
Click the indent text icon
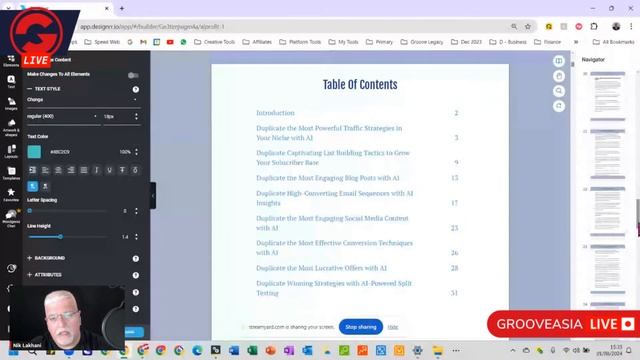(x=33, y=170)
